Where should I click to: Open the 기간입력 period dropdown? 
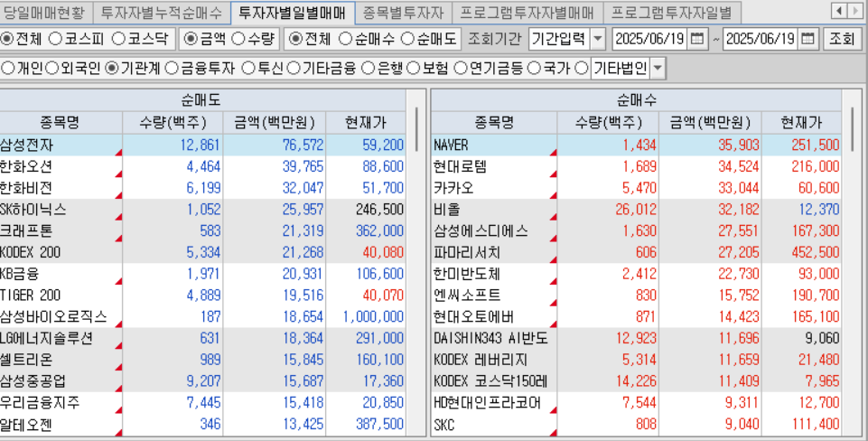coord(598,39)
